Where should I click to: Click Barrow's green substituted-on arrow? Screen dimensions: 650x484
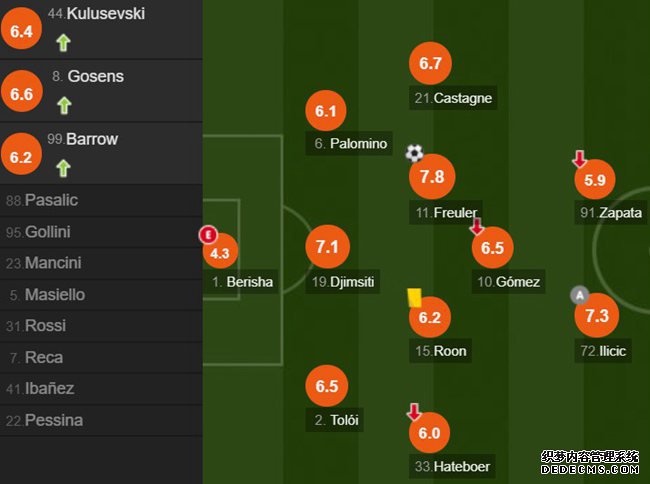point(63,168)
